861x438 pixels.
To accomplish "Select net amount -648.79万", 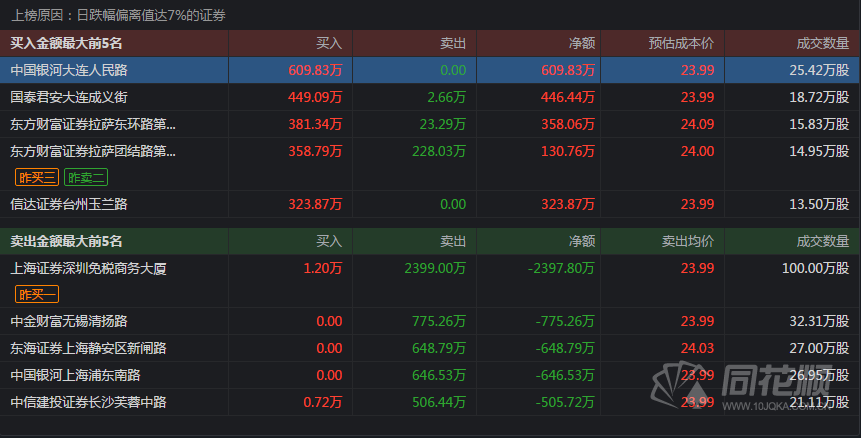I will pos(565,348).
